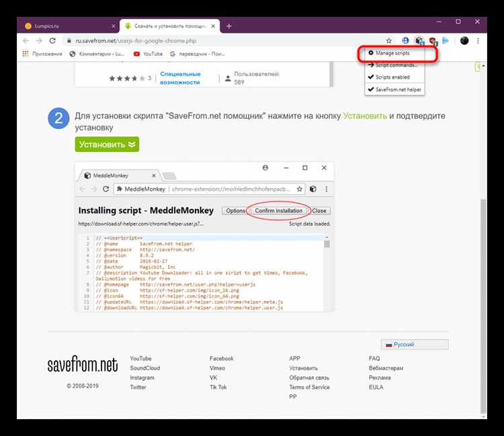
Task: Click the savefrom.net footer logo
Action: (83, 364)
